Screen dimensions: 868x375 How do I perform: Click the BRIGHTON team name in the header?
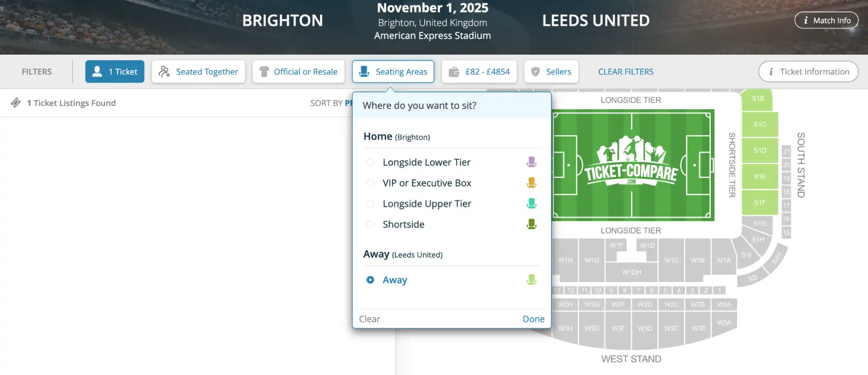pyautogui.click(x=282, y=20)
